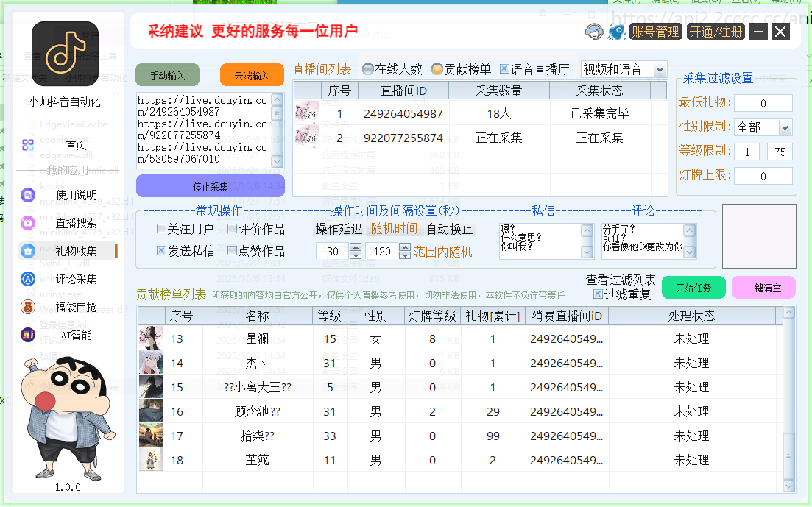Open the 视频和语音 dropdown
The height and width of the screenshot is (507, 812).
[x=659, y=69]
